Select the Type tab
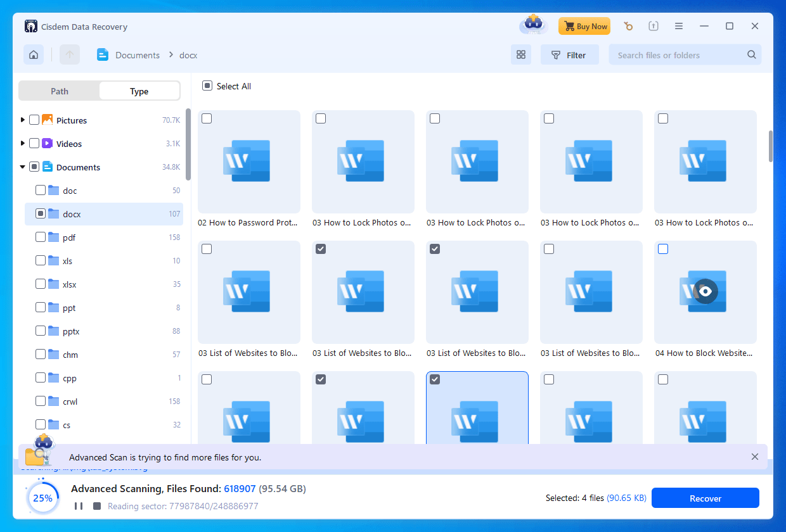Viewport: 786px width, 532px height. [139, 91]
